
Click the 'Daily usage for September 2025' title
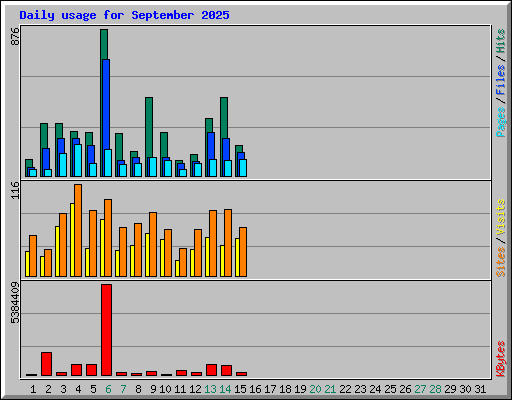(124, 15)
